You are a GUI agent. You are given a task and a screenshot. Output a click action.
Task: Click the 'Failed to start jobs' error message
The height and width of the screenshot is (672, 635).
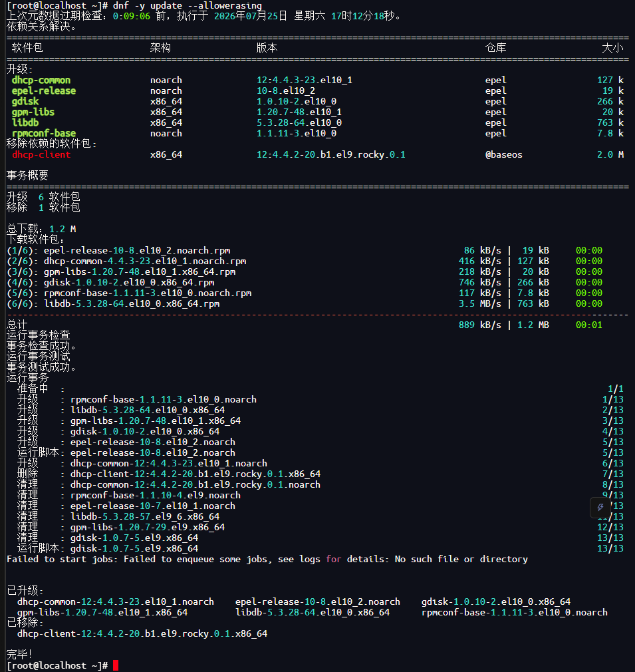267,560
